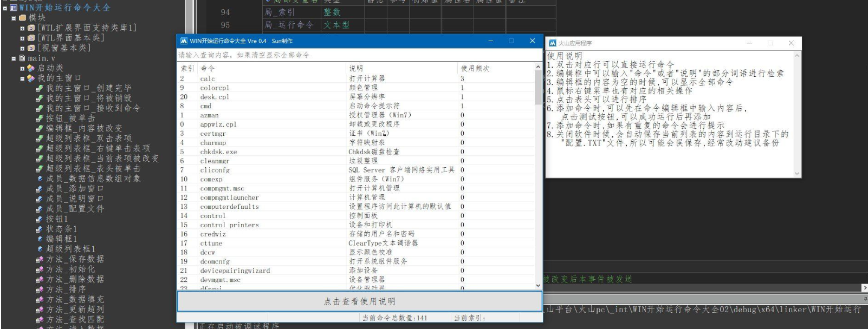Sort the list by the 说明 column header
Image resolution: width=868 pixels, height=329 pixels.
click(x=403, y=68)
